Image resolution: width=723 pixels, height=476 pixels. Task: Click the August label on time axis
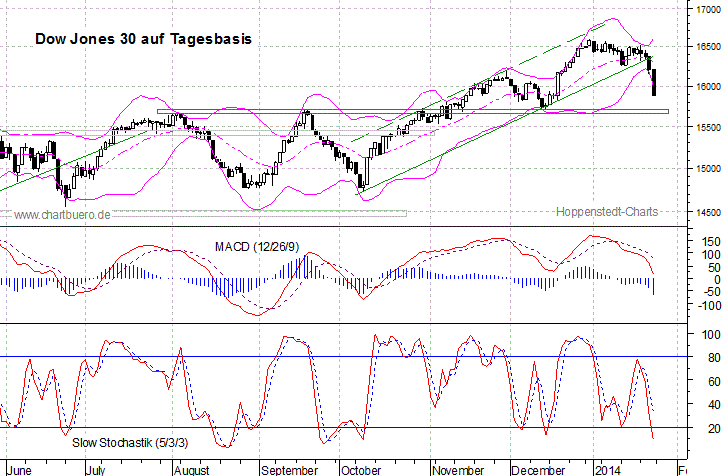tap(192, 470)
